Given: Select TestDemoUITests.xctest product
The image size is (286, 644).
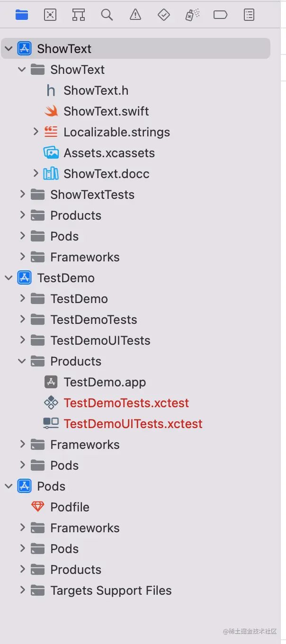Looking at the screenshot, I should point(133,424).
